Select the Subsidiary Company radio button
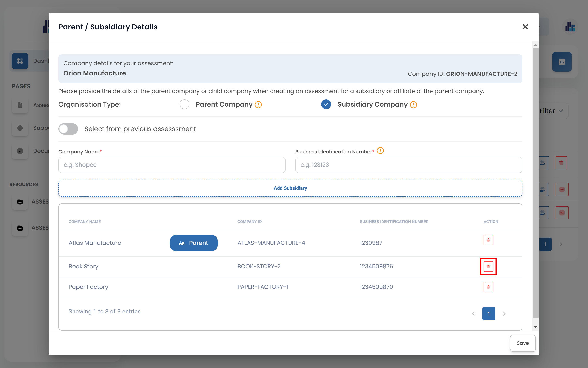This screenshot has width=588, height=368. [326, 104]
